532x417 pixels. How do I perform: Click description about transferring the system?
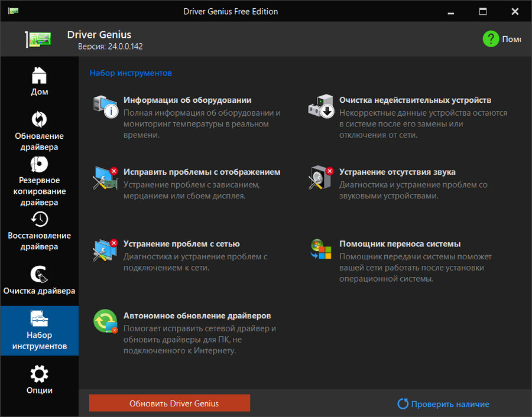416,268
